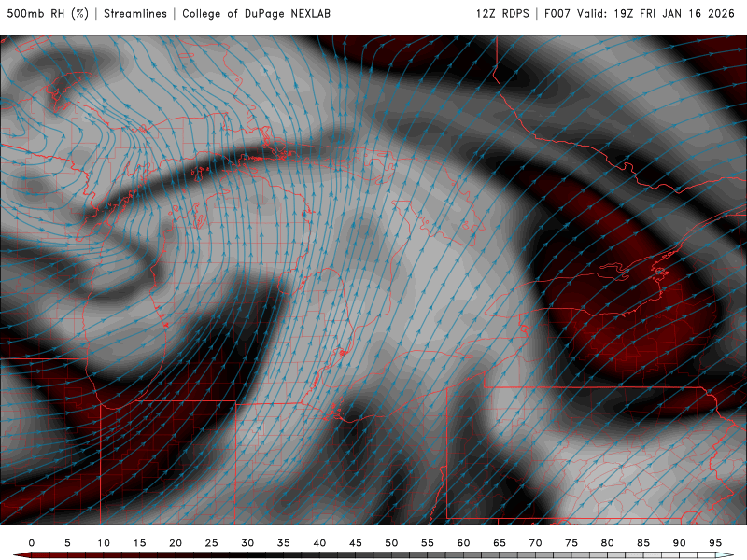Click the '85' value on the color scale

643,543
